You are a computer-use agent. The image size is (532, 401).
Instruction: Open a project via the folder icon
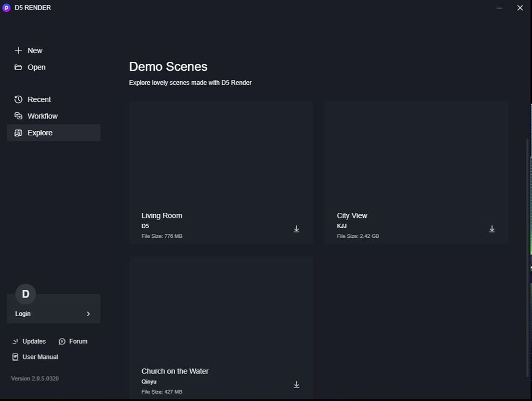(18, 67)
